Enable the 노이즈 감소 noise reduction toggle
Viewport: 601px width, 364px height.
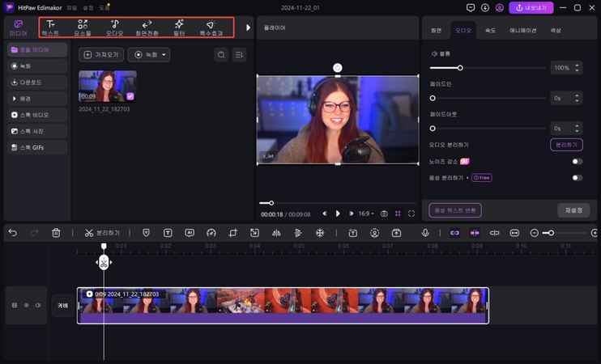click(x=577, y=161)
